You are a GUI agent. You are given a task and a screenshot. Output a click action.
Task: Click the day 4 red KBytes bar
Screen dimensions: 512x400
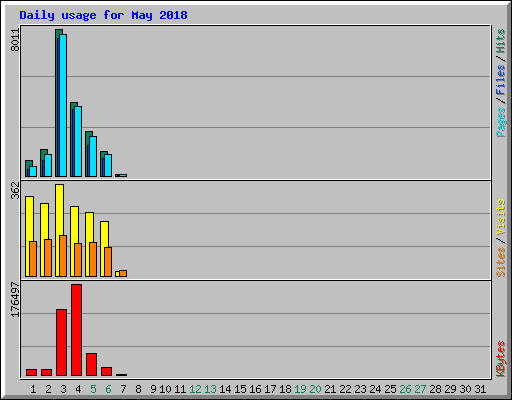(x=76, y=330)
